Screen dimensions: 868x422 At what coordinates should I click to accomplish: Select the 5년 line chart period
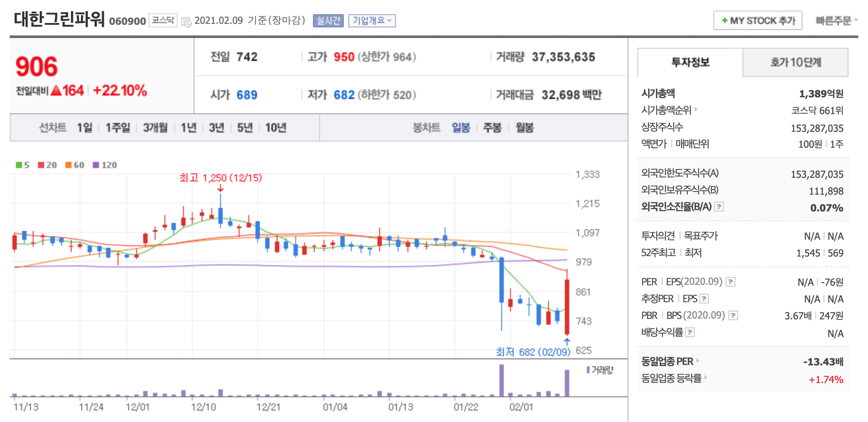(245, 128)
